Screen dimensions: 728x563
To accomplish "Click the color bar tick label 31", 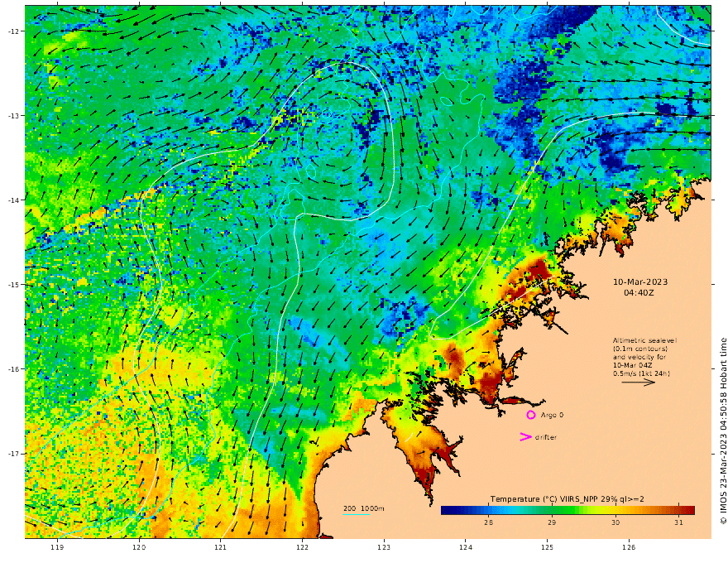I will [x=678, y=522].
